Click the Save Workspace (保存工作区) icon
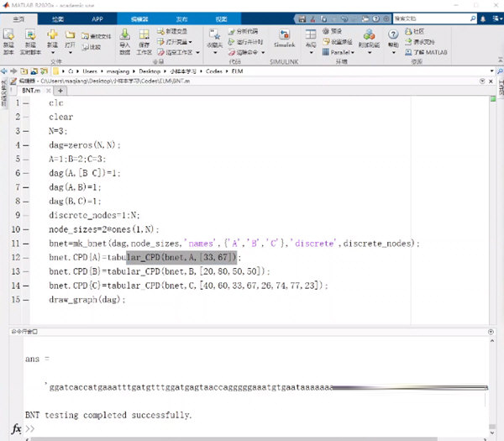This screenshot has width=504, height=441. [144, 39]
